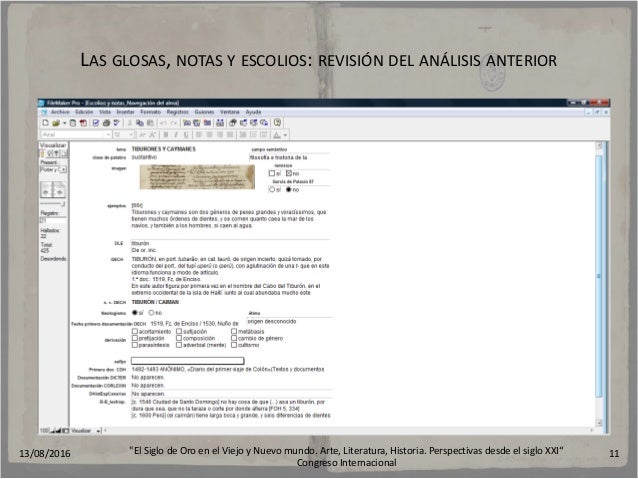Click the 'origen desconocido' étimo field
This screenshot has width=638, height=479.
tap(289, 322)
